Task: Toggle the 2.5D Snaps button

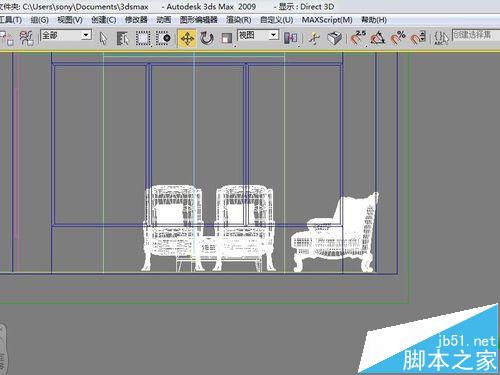Action: coord(358,38)
